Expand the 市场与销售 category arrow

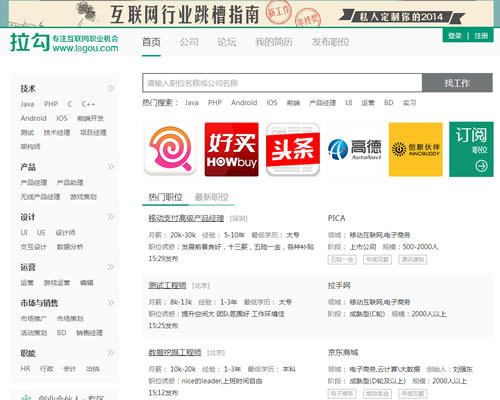pyautogui.click(x=111, y=303)
